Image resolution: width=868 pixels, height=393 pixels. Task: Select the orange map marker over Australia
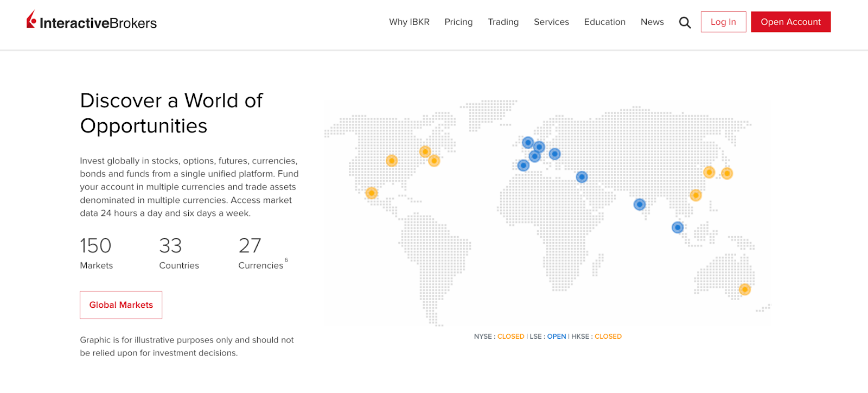(745, 289)
